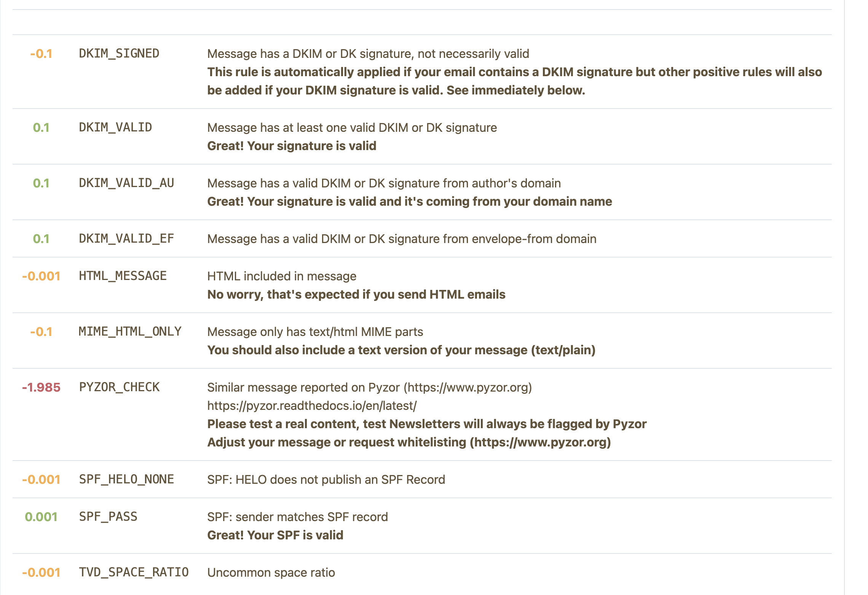Click the "Uncommon space ratio" description
868x595 pixels.
pyautogui.click(x=271, y=573)
